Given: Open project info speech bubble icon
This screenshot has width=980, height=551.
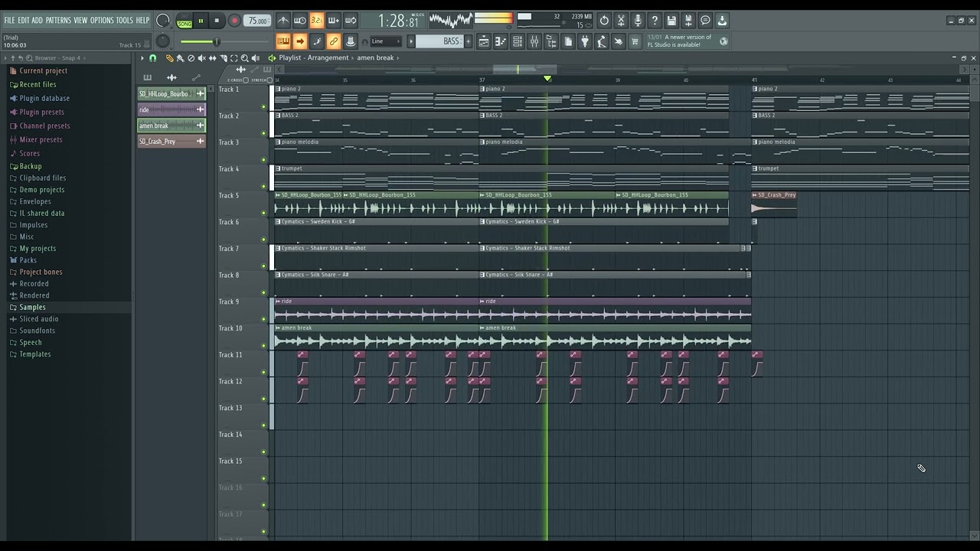Looking at the screenshot, I should 705,21.
